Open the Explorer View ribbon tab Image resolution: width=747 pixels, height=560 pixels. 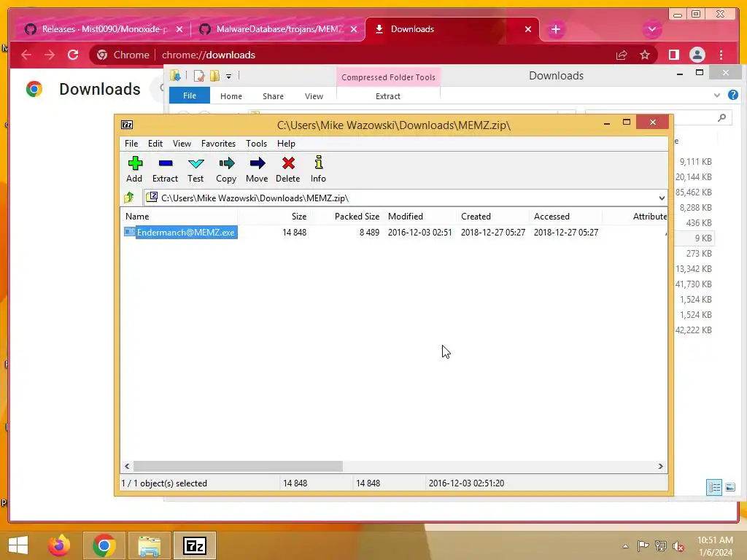coord(314,96)
